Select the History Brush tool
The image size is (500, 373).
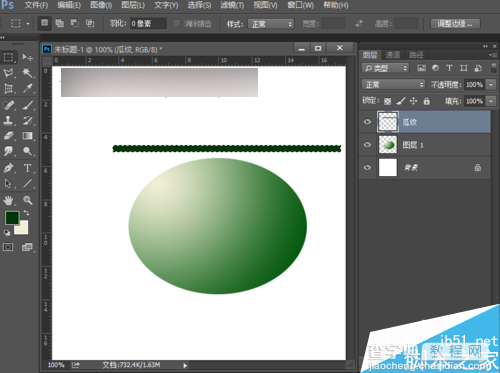27,120
